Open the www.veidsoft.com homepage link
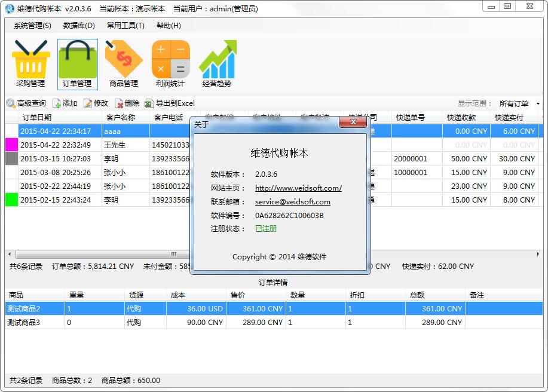This screenshot has height=392, width=548. click(298, 188)
